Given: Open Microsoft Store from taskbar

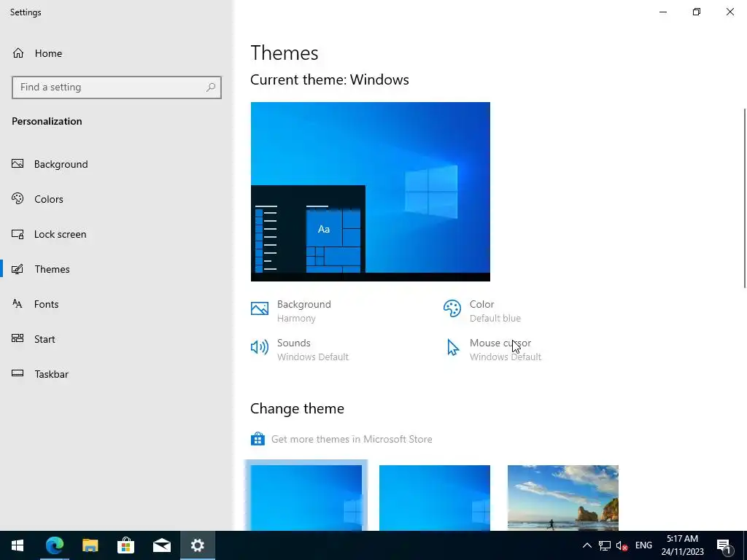Looking at the screenshot, I should pyautogui.click(x=125, y=545).
